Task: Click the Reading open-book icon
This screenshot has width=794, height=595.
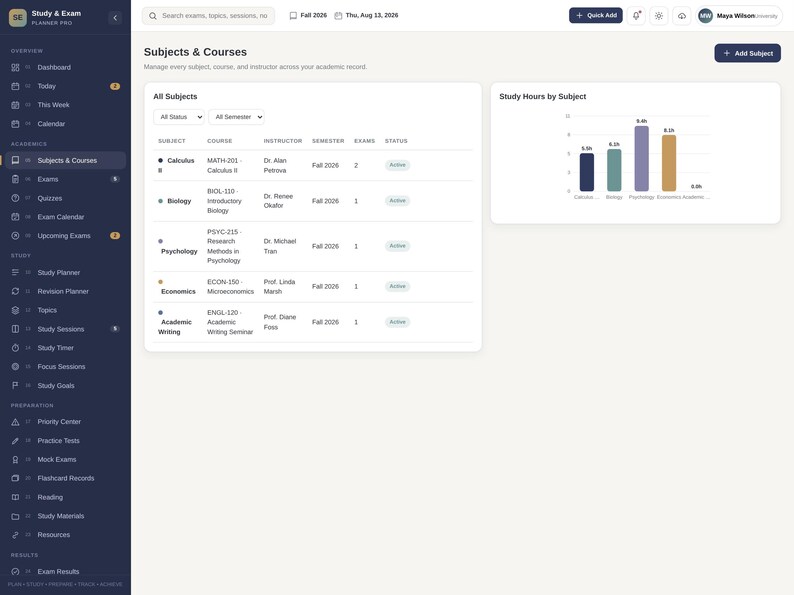Action: (15, 497)
